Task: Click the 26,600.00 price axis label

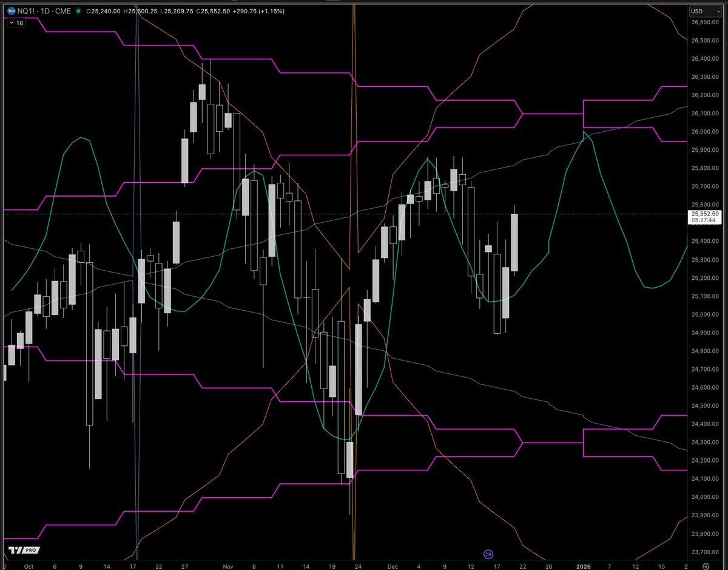Action: point(704,22)
